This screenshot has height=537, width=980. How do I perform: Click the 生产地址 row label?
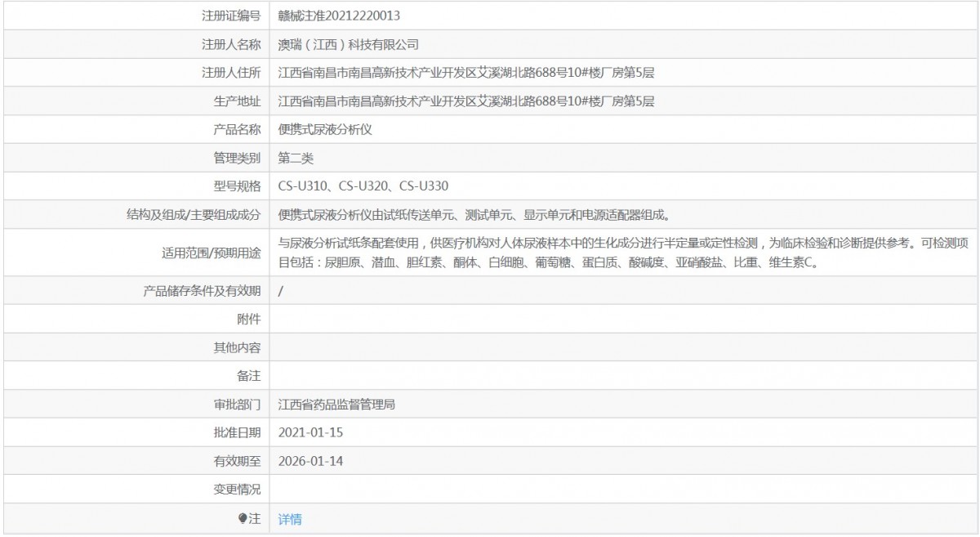click(238, 101)
